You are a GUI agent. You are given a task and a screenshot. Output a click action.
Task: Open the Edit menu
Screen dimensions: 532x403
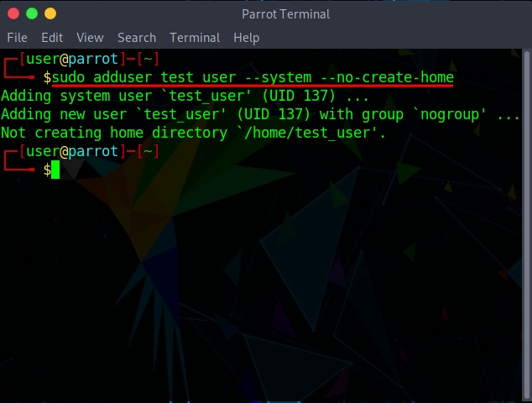52,38
